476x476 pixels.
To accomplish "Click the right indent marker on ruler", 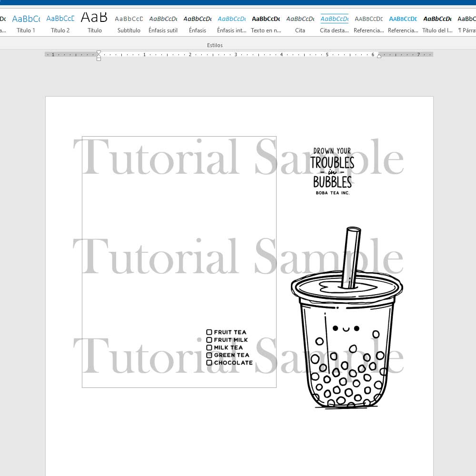I will (379, 56).
